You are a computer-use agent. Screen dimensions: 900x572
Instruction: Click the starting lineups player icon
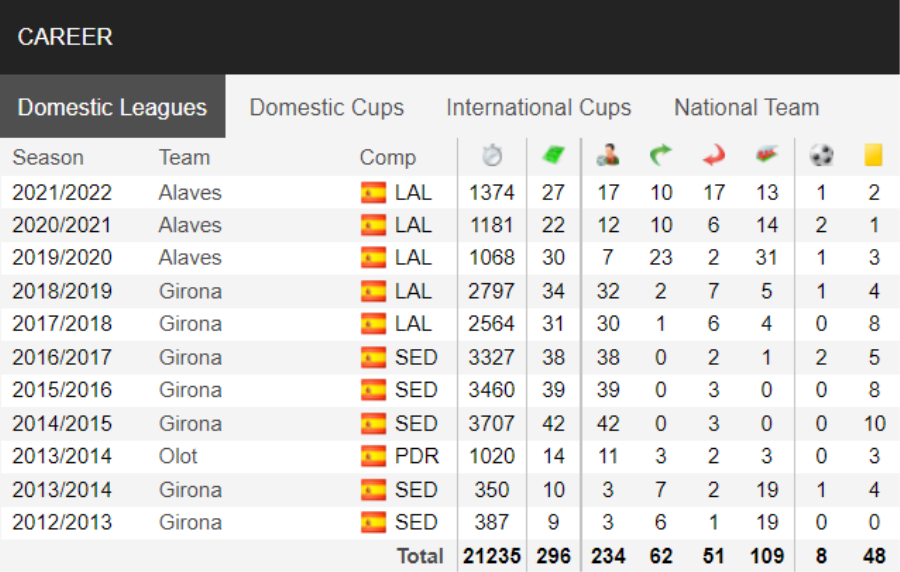608,155
